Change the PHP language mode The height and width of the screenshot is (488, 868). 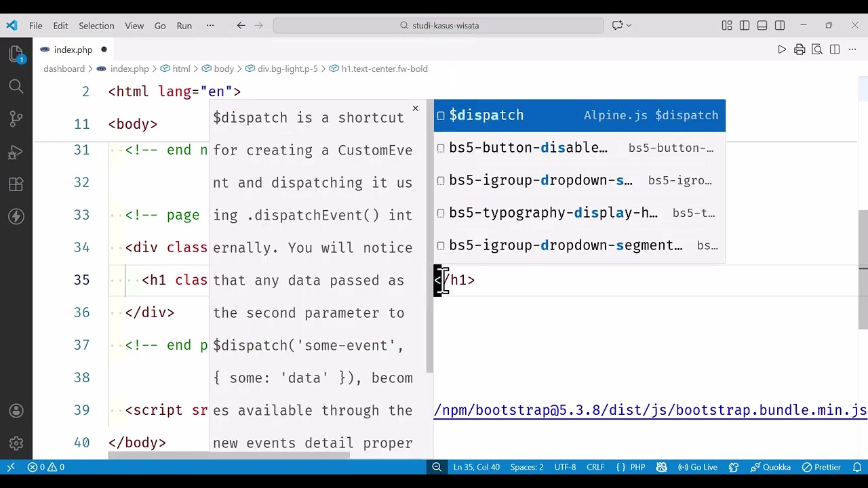[x=631, y=467]
